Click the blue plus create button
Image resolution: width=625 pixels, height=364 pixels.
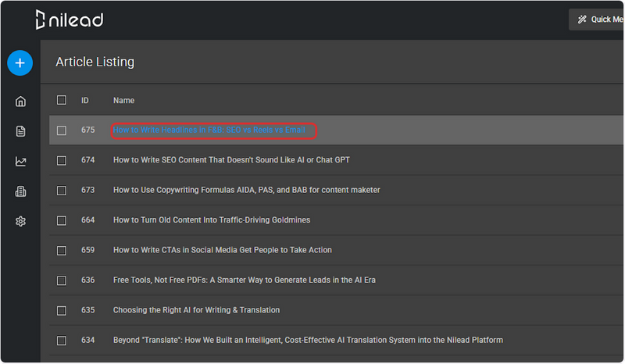(x=20, y=63)
